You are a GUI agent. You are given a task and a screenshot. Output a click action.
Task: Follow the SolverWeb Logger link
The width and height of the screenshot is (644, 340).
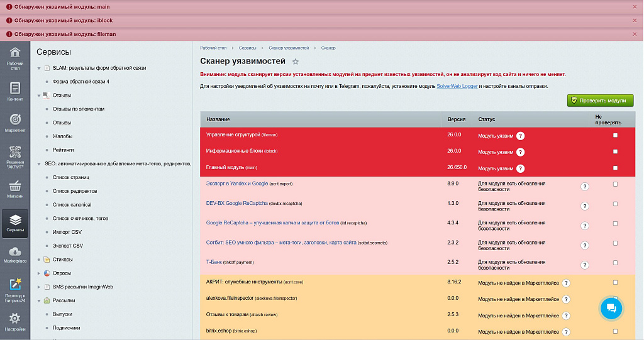click(x=457, y=86)
